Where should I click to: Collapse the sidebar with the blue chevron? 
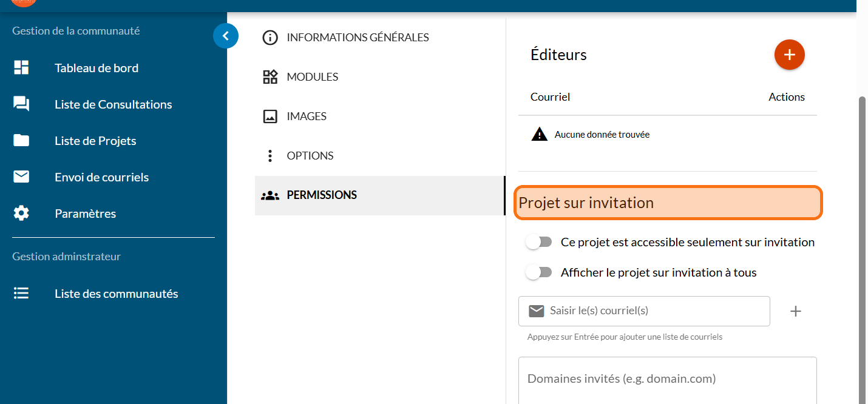226,36
